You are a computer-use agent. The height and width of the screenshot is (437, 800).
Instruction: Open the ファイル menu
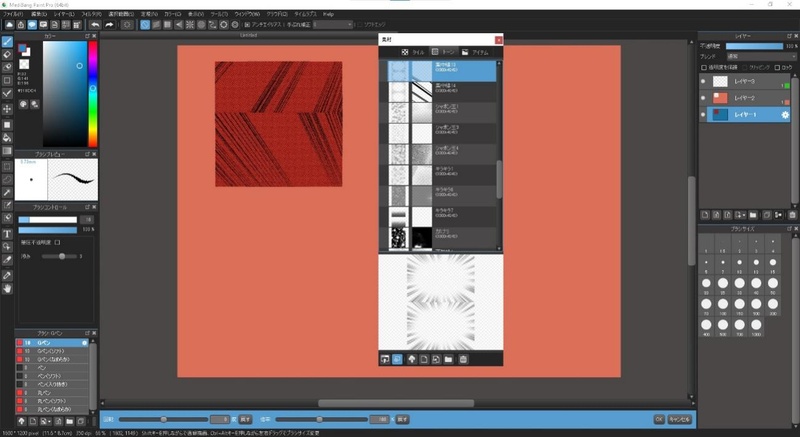(13, 14)
